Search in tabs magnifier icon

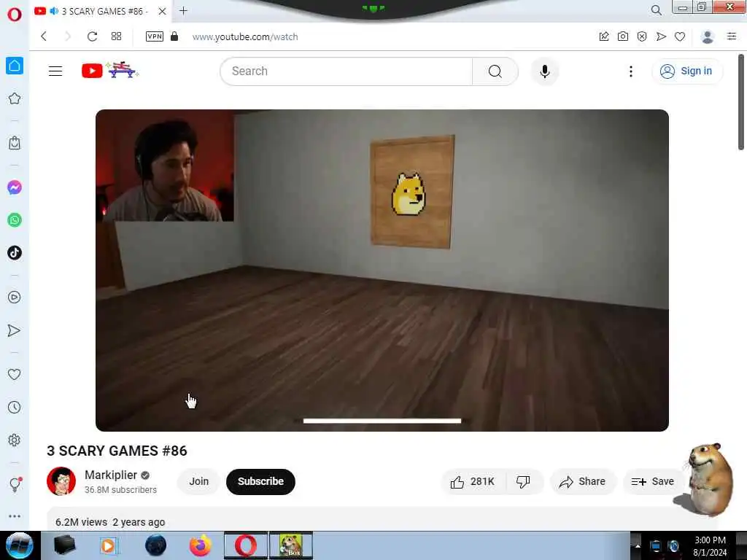pyautogui.click(x=656, y=10)
